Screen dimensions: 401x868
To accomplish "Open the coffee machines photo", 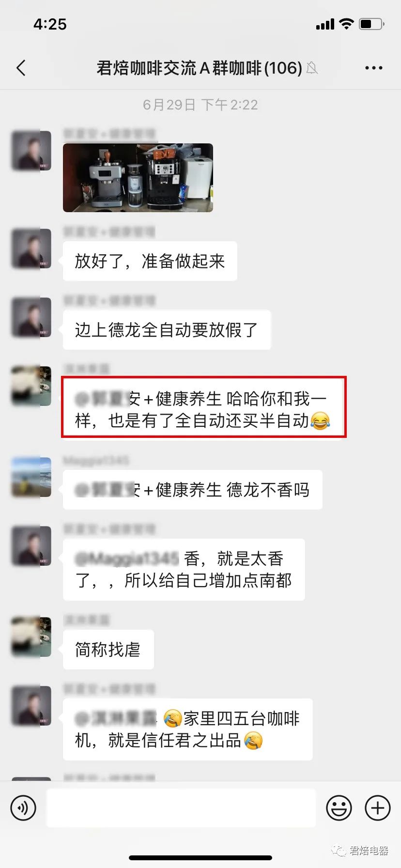I will pos(138,177).
